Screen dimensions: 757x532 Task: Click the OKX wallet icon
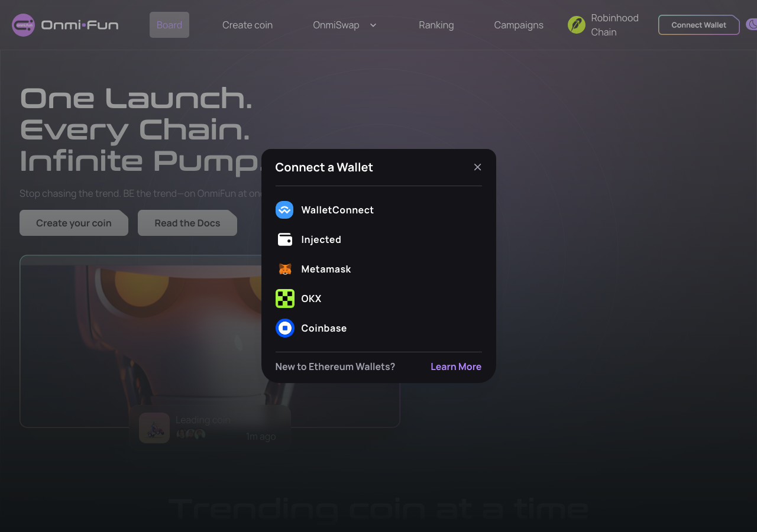point(284,299)
